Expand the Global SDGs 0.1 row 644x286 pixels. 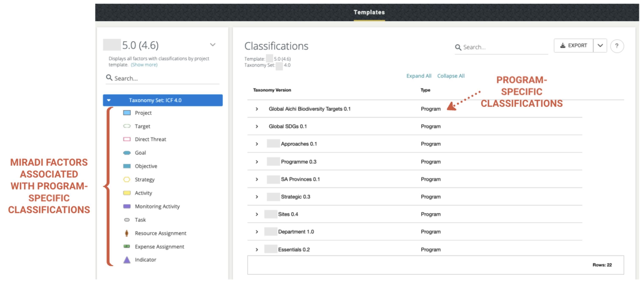[257, 126]
